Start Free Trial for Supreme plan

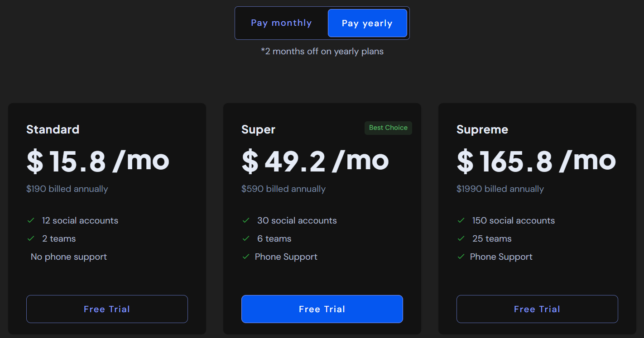click(x=537, y=309)
